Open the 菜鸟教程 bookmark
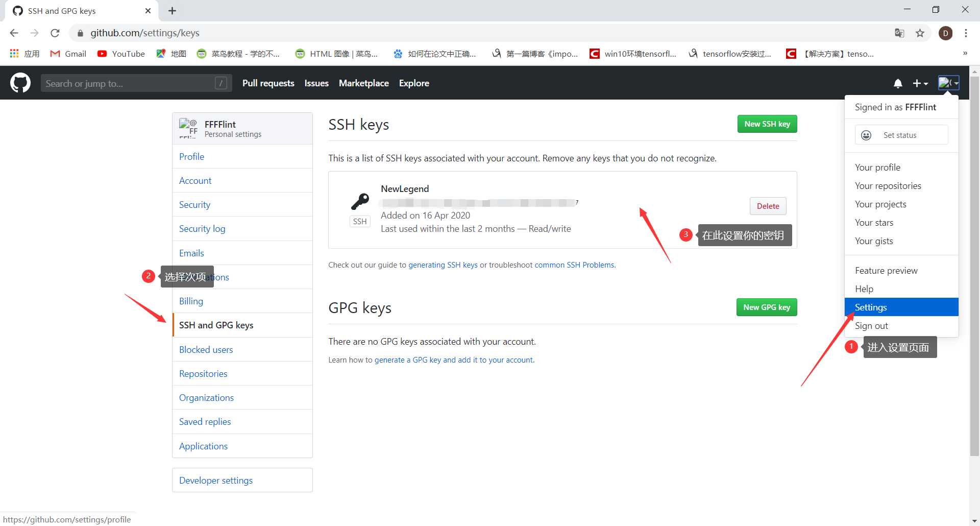This screenshot has width=980, height=526. point(238,54)
